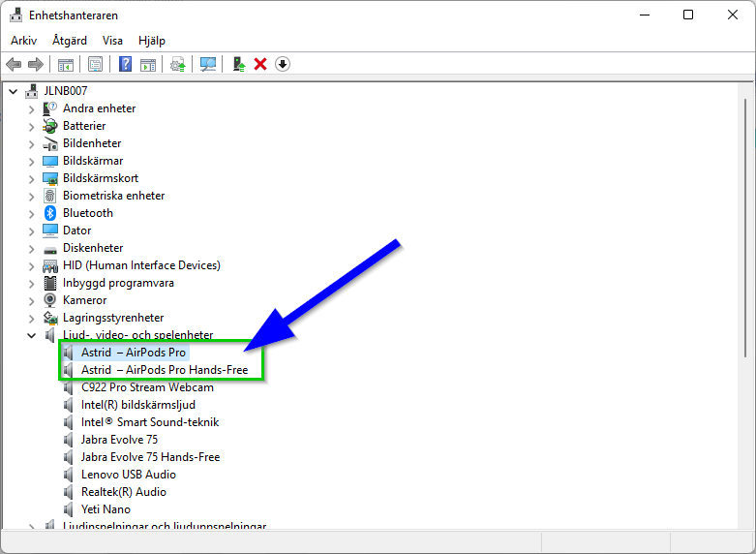Screen dimensions: 756x554
Task: Click the Batterier battery icon
Action: click(50, 126)
